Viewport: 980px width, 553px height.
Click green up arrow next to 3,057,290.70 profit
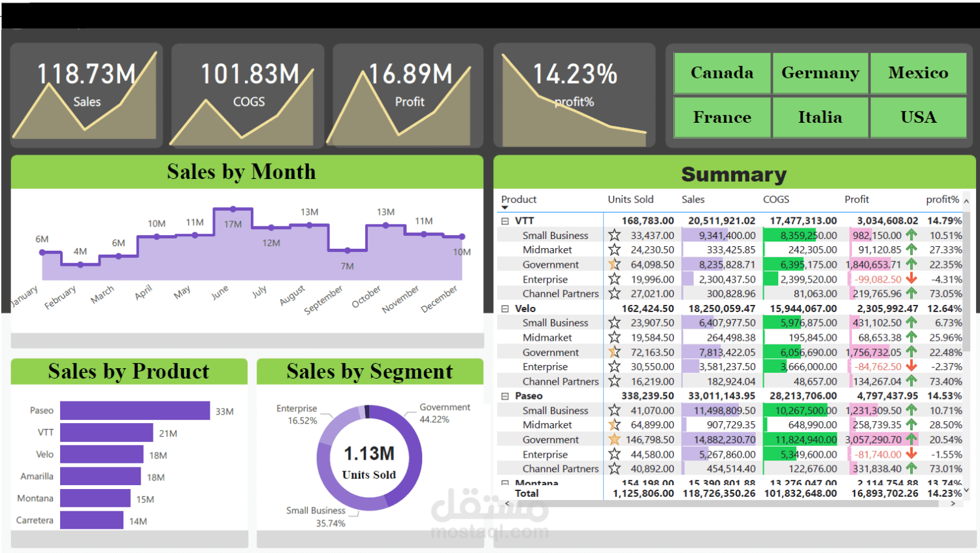click(x=911, y=439)
